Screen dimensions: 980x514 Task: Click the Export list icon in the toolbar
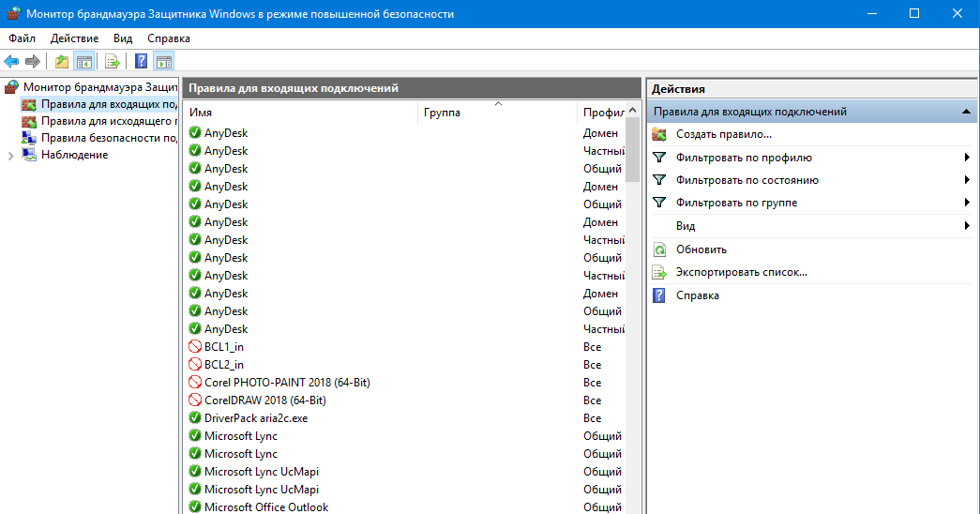click(113, 62)
